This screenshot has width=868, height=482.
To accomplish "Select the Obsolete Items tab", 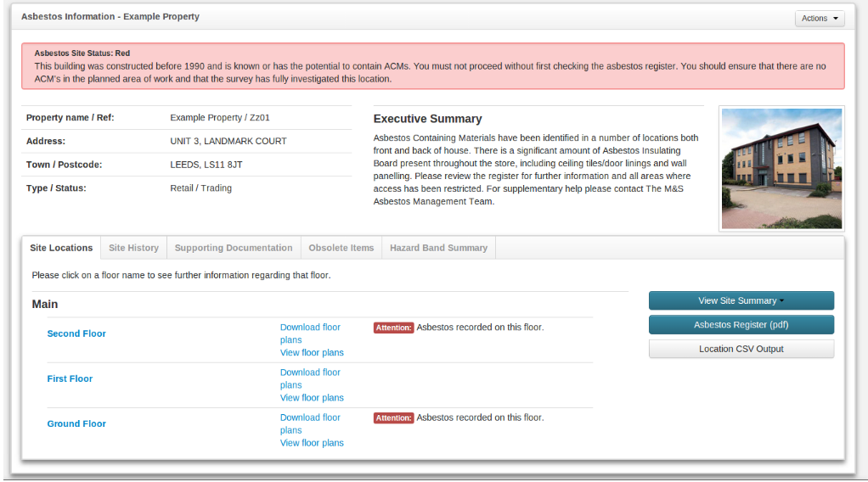I will tap(341, 248).
